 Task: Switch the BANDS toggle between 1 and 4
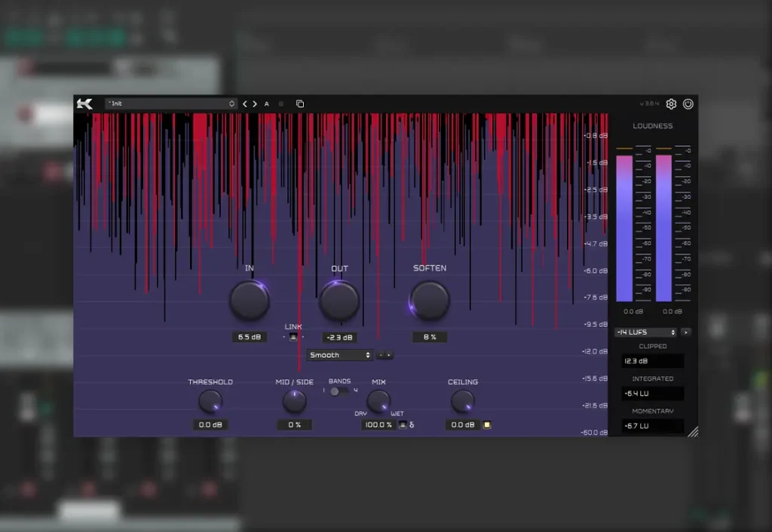pyautogui.click(x=339, y=390)
